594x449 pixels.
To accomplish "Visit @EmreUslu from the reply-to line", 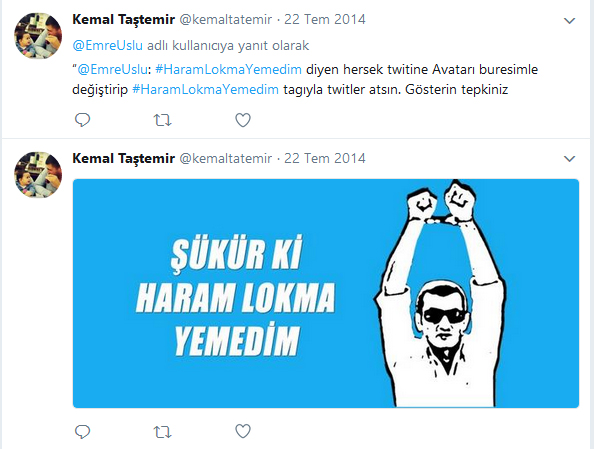I will 108,45.
